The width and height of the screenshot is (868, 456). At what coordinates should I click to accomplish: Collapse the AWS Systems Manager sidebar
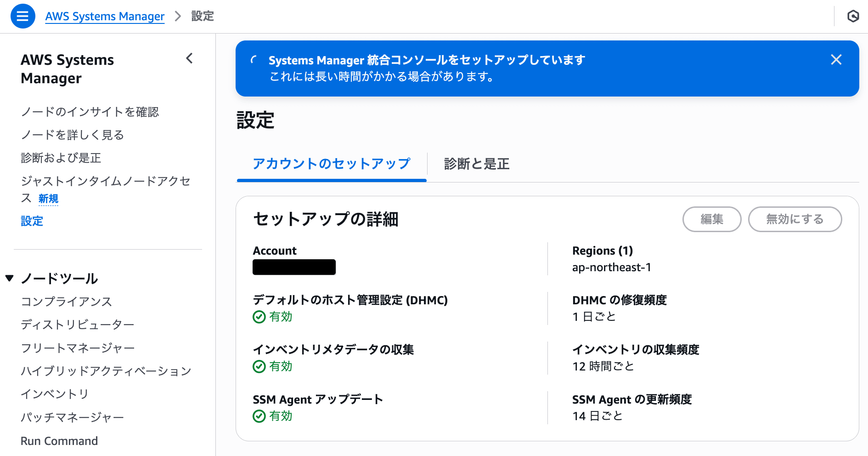[x=189, y=58]
